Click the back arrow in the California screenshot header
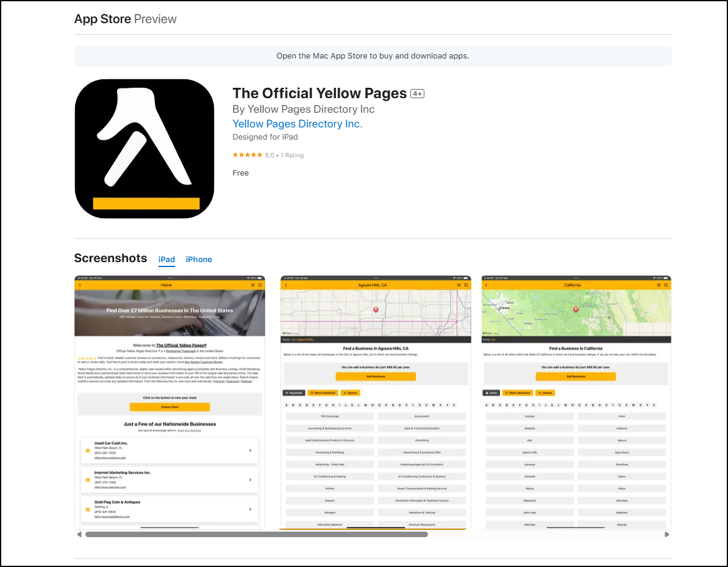Screen dimensions: 728x567 (486, 285)
